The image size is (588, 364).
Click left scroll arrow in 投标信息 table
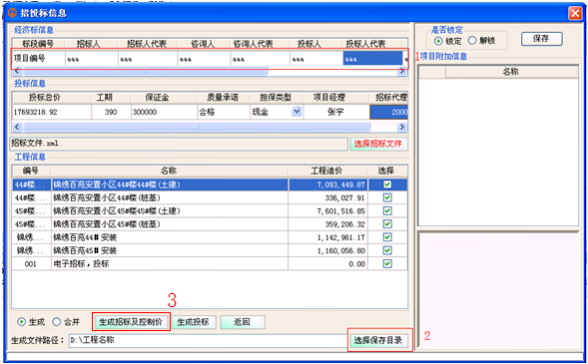click(x=17, y=127)
